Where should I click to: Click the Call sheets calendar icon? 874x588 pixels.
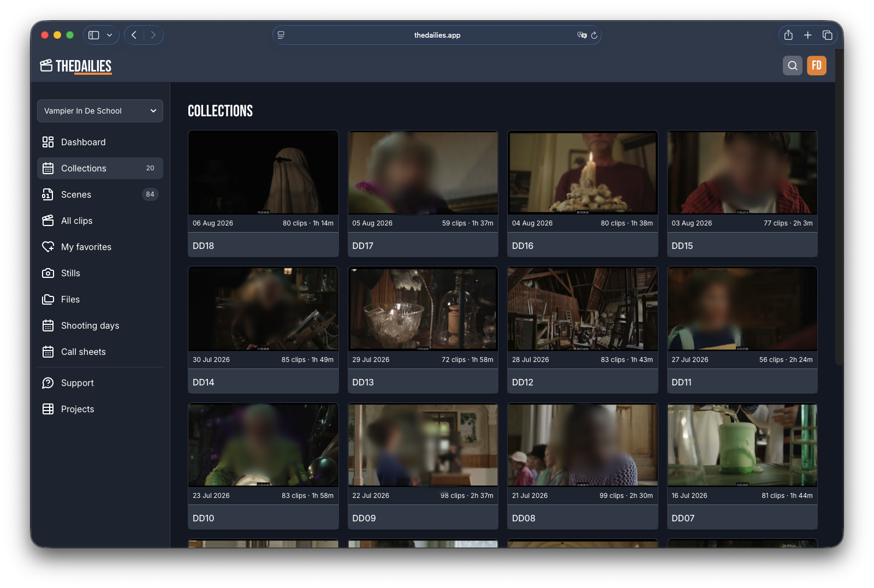click(48, 352)
